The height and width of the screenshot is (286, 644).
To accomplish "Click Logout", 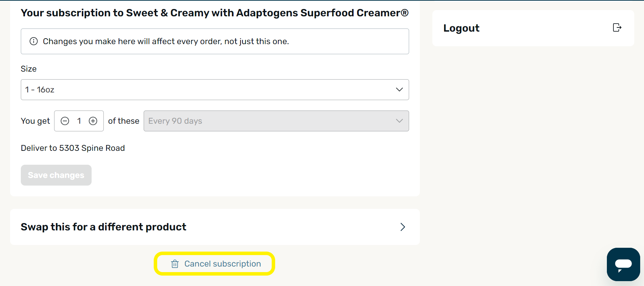I will click(461, 28).
